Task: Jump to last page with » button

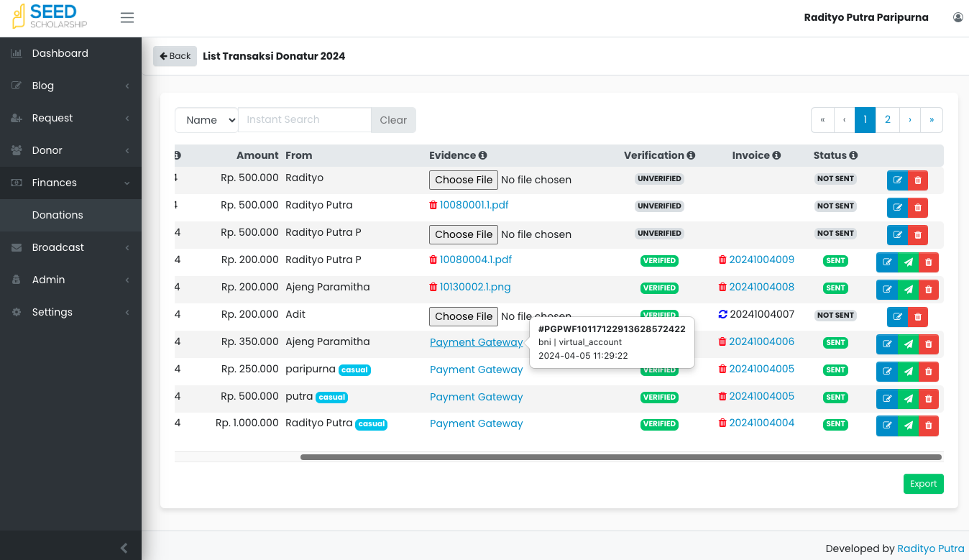Action: (x=932, y=120)
